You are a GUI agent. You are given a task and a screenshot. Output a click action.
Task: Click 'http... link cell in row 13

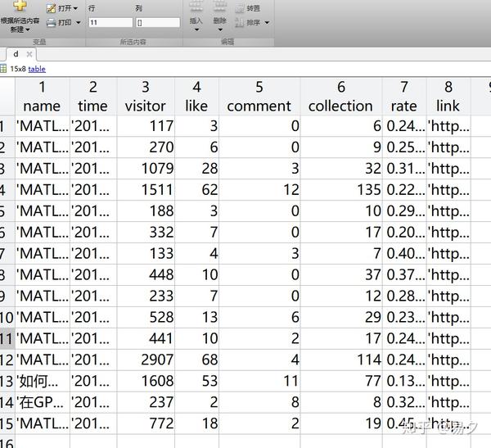coord(448,381)
